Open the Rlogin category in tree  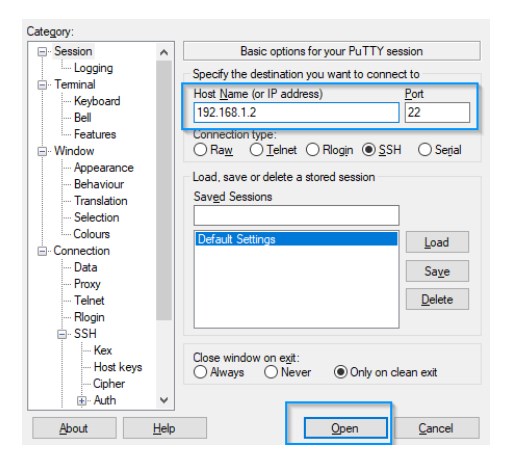[x=89, y=317]
